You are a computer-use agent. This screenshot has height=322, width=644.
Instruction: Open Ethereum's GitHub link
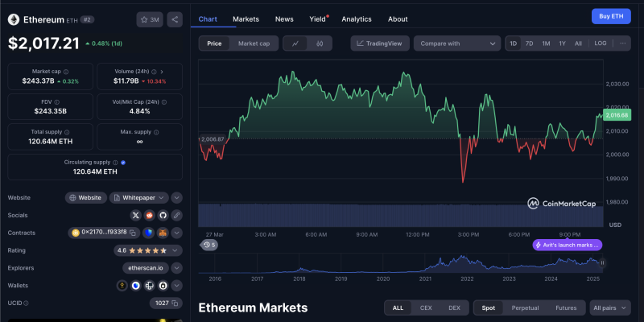point(163,215)
